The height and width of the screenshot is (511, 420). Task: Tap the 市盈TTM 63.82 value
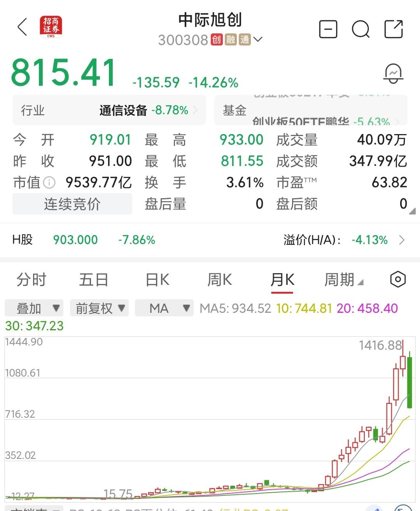pos(389,182)
